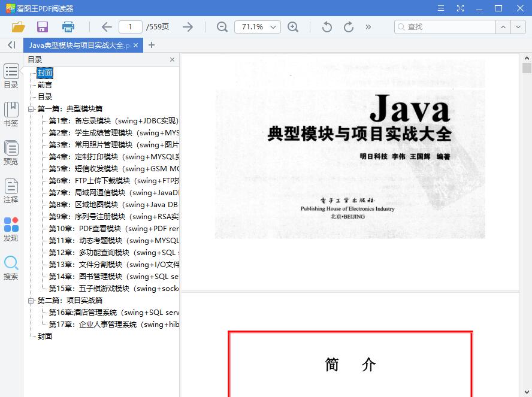This screenshot has height=397, width=532.
Task: Save the document with floppy icon
Action: click(43, 27)
